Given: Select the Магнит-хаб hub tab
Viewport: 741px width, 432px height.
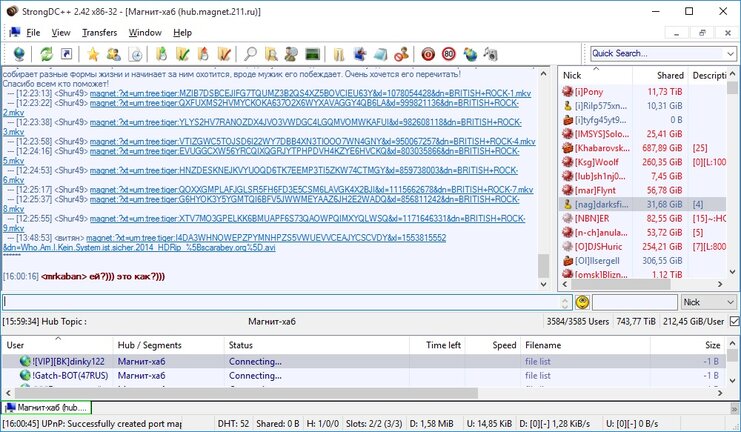Looking at the screenshot, I should [x=46, y=408].
